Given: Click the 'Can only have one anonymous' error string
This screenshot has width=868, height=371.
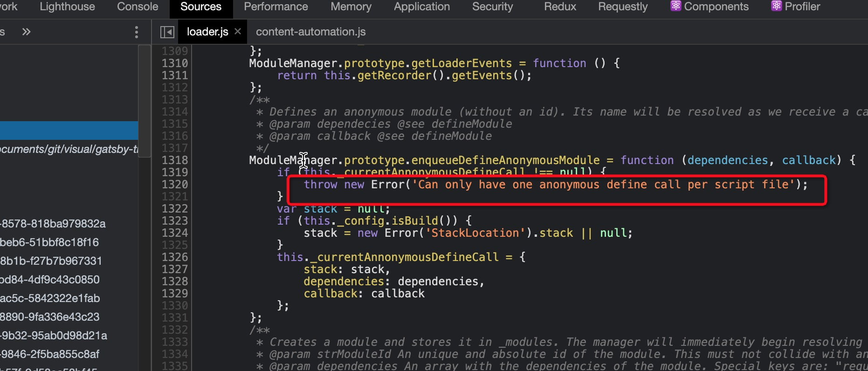Looking at the screenshot, I should 603,184.
